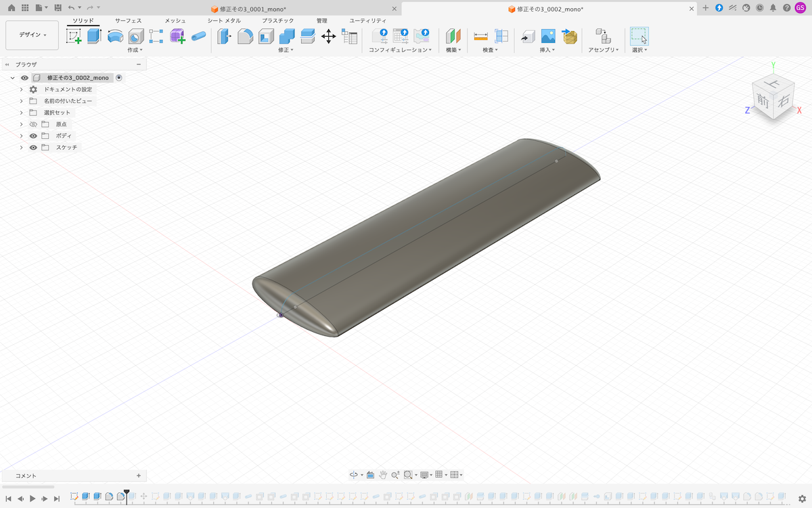Open the 作成 dropdown menu
Viewport: 812px width, 508px height.
coord(135,50)
